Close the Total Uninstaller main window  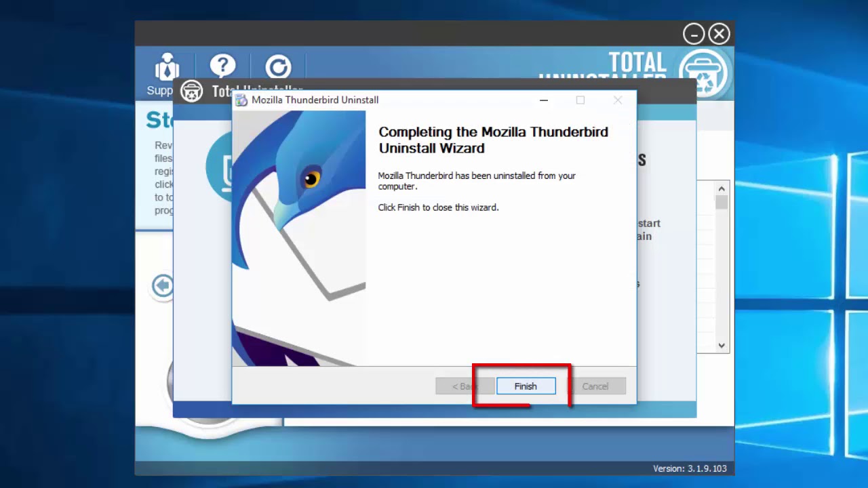[719, 34]
